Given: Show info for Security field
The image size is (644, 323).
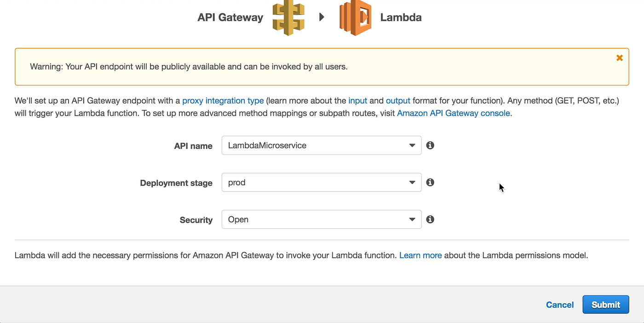Looking at the screenshot, I should [x=430, y=219].
